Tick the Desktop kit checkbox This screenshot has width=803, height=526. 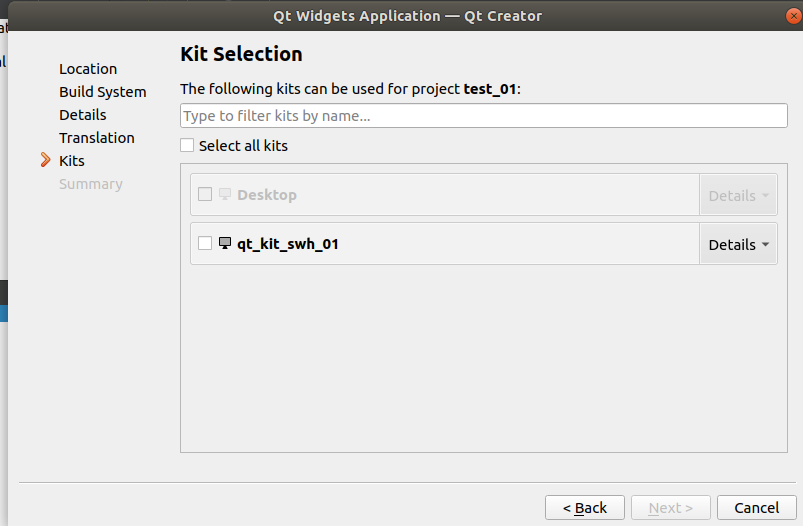tap(205, 194)
